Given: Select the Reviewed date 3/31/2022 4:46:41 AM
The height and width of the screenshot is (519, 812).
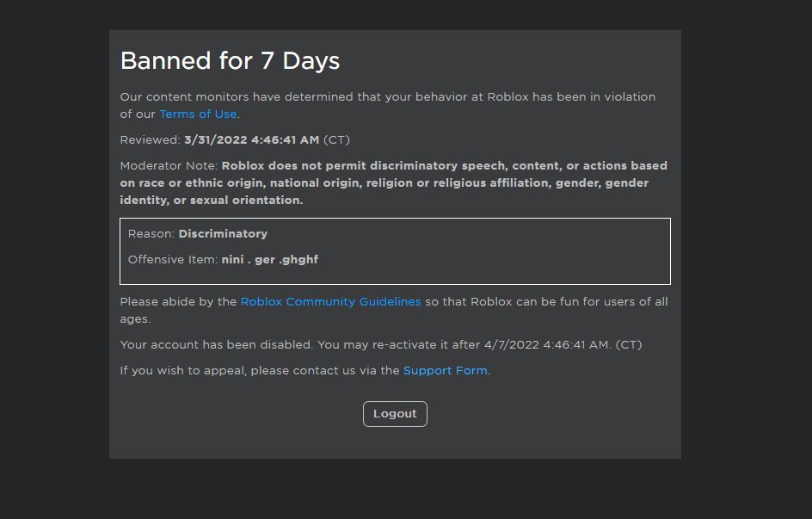Looking at the screenshot, I should click(x=252, y=139).
